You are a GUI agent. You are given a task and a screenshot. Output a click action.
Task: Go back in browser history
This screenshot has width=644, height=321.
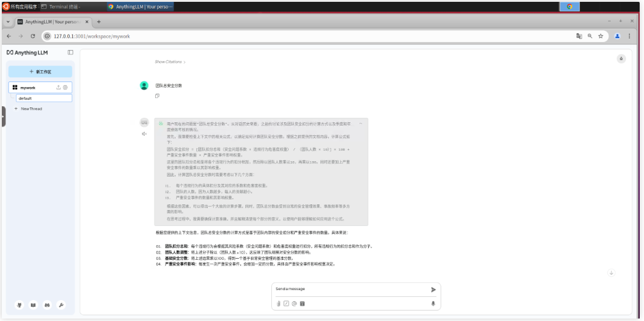(9, 36)
